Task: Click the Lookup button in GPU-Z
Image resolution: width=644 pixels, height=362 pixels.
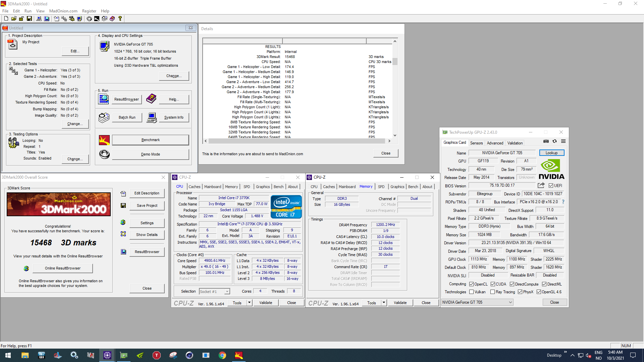Action: pos(551,153)
